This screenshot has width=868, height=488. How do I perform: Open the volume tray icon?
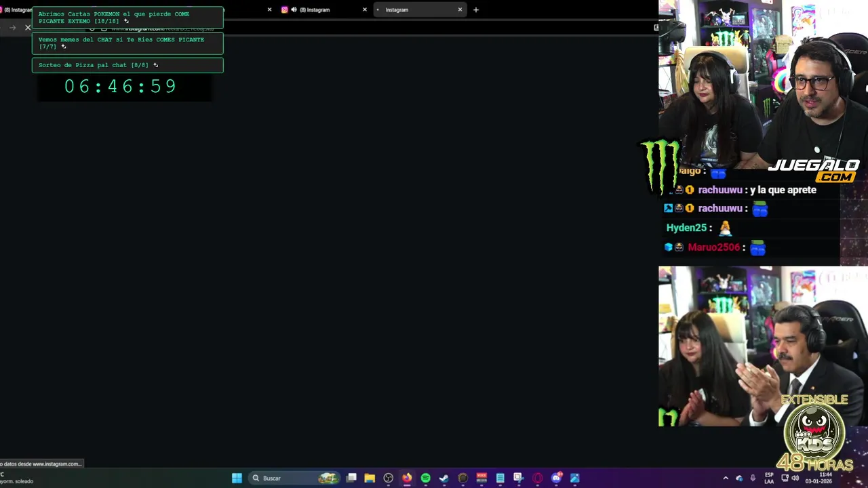click(795, 478)
